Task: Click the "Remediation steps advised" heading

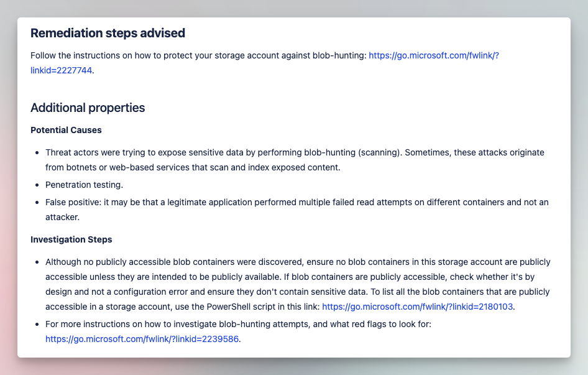Action: pyautogui.click(x=108, y=33)
